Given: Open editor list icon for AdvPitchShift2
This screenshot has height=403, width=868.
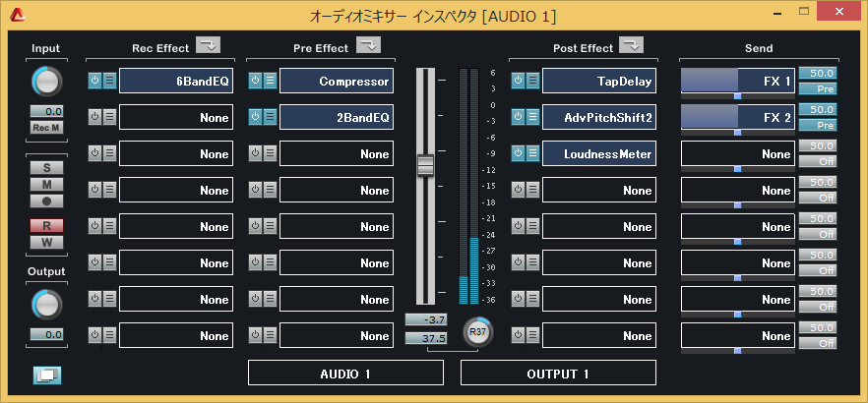Looking at the screenshot, I should point(533,117).
